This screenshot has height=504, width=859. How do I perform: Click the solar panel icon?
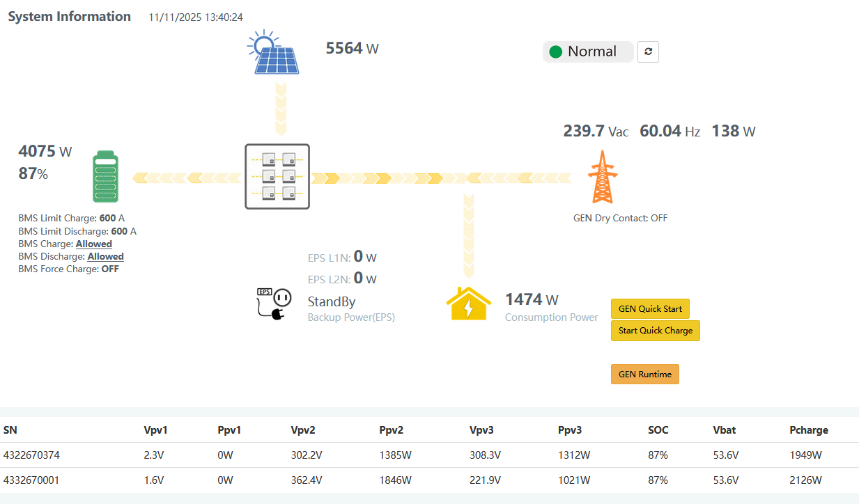point(274,52)
